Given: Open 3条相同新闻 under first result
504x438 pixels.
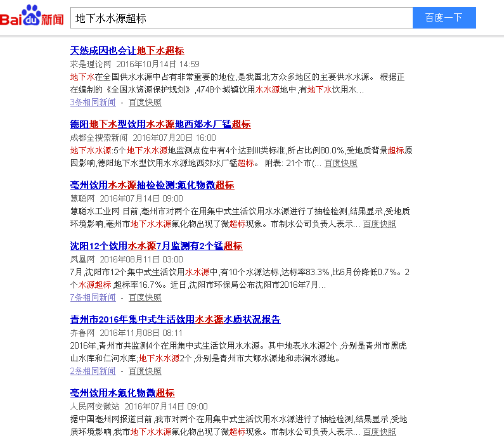Looking at the screenshot, I should 93,102.
